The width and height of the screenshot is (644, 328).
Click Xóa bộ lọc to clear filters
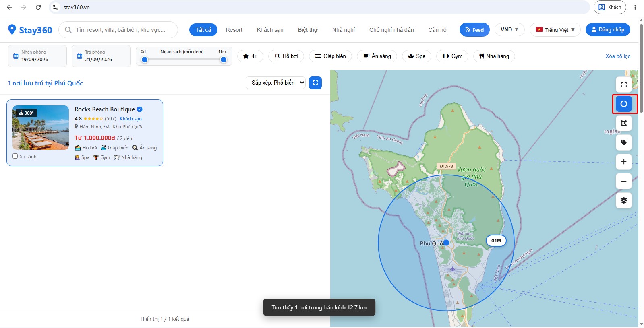(x=618, y=56)
